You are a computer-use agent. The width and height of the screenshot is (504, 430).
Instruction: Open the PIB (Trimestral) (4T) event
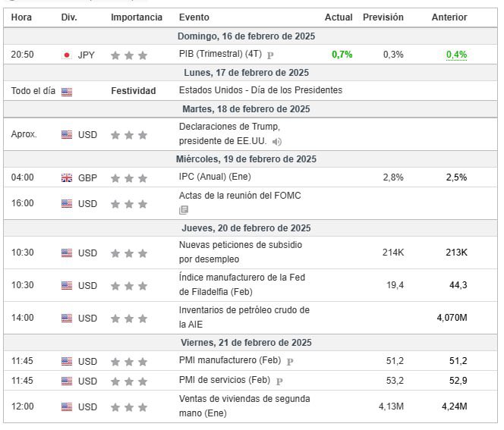220,54
